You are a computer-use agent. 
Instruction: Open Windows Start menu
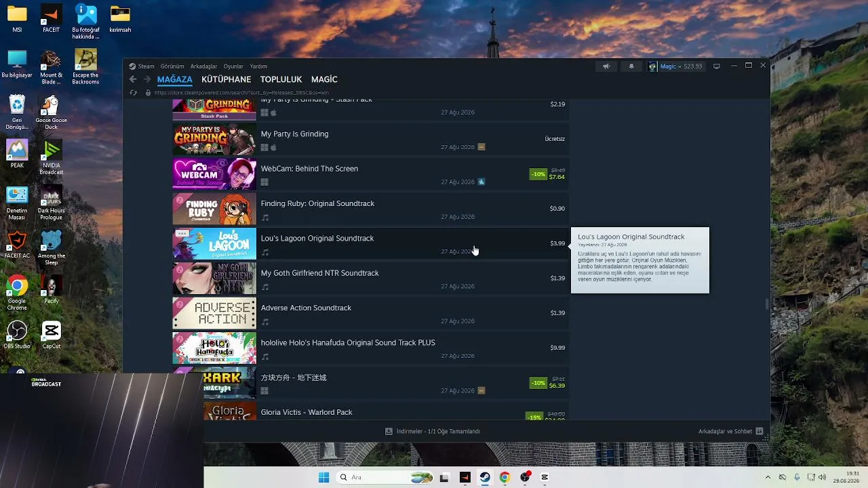click(x=324, y=477)
